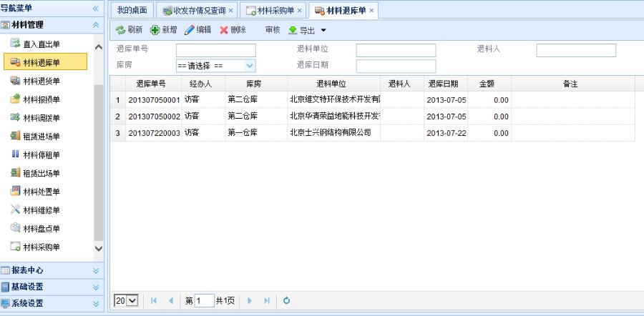Viewport: 644px width, 316px height.
Task: Expand the 报表中心 section
Action: point(96,271)
